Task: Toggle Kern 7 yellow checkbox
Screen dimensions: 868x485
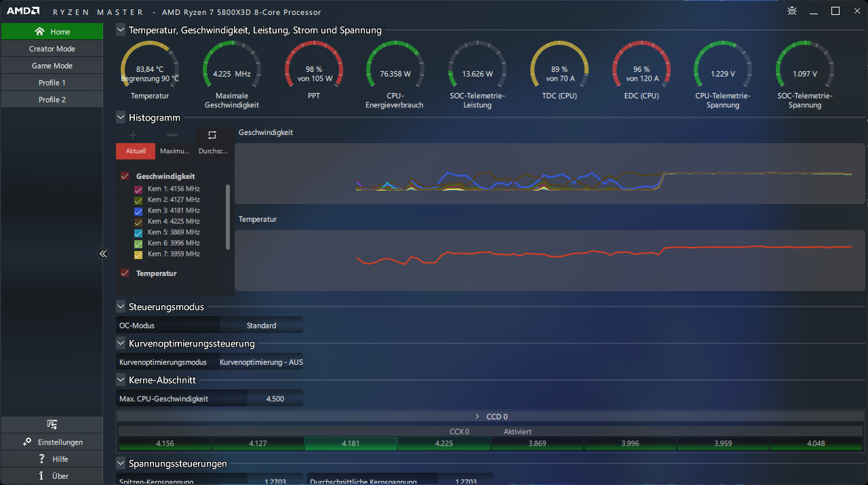Action: [138, 254]
